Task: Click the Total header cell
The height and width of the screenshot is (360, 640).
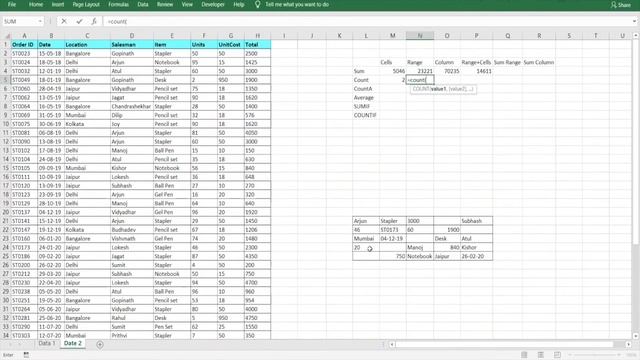Action: point(257,44)
